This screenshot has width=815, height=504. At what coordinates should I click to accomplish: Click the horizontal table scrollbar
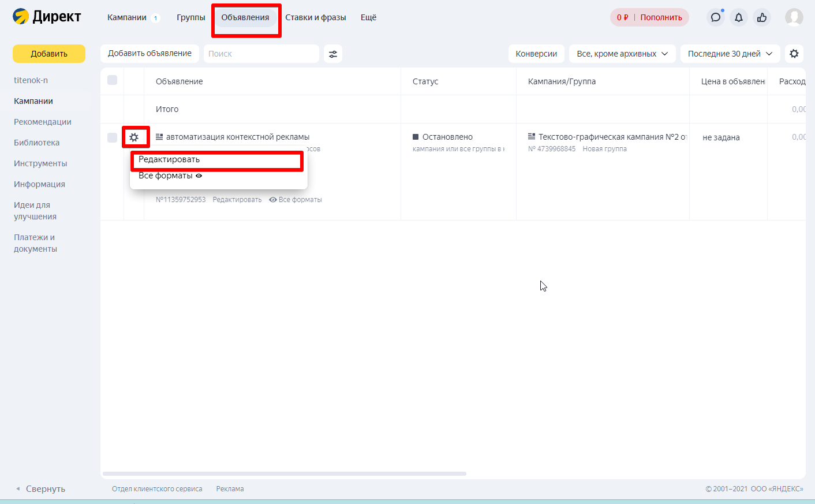click(x=285, y=474)
